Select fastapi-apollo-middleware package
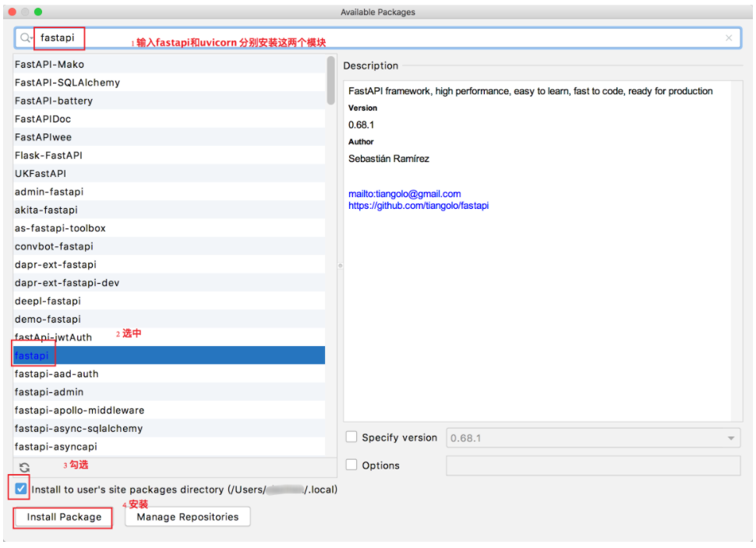The image size is (756, 548). [169, 410]
